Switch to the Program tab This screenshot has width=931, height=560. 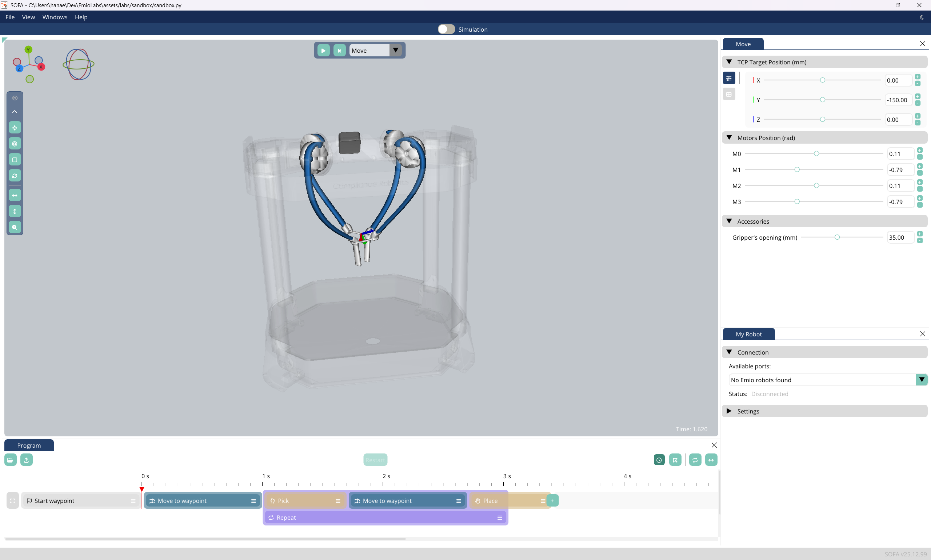coord(29,445)
